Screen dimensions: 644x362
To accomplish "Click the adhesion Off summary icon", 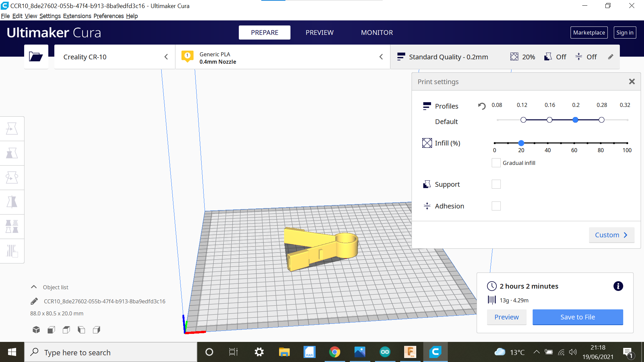I will [x=579, y=57].
